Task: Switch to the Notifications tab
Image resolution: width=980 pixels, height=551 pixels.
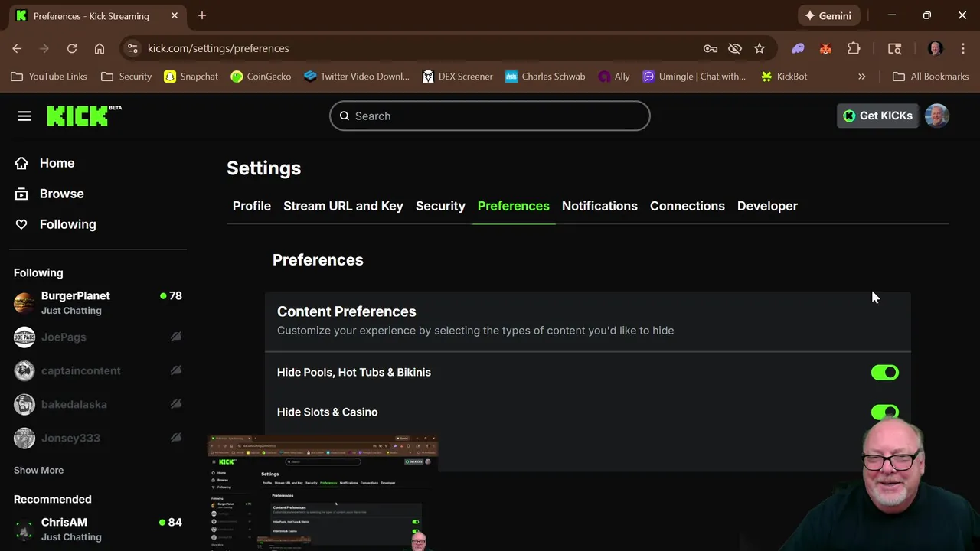Action: (599, 206)
